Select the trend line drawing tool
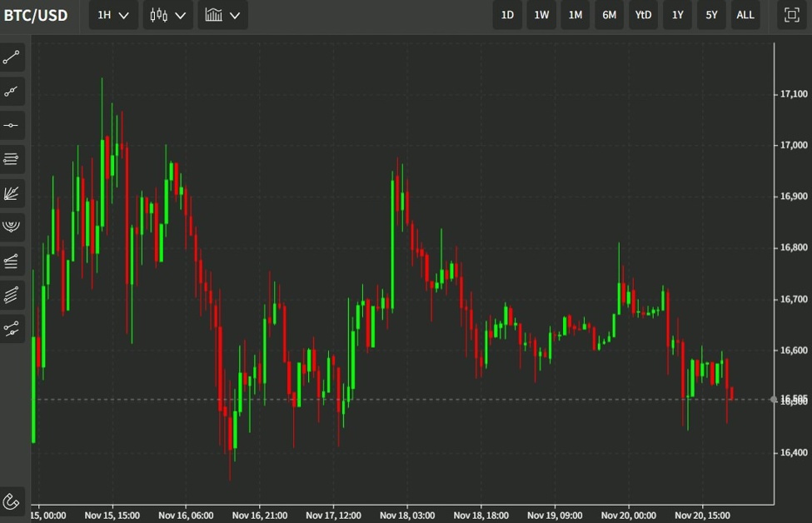Image resolution: width=812 pixels, height=523 pixels. [12, 57]
